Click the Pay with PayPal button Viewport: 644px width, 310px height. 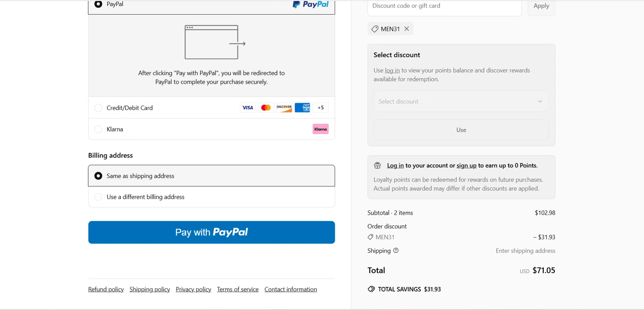(x=211, y=232)
